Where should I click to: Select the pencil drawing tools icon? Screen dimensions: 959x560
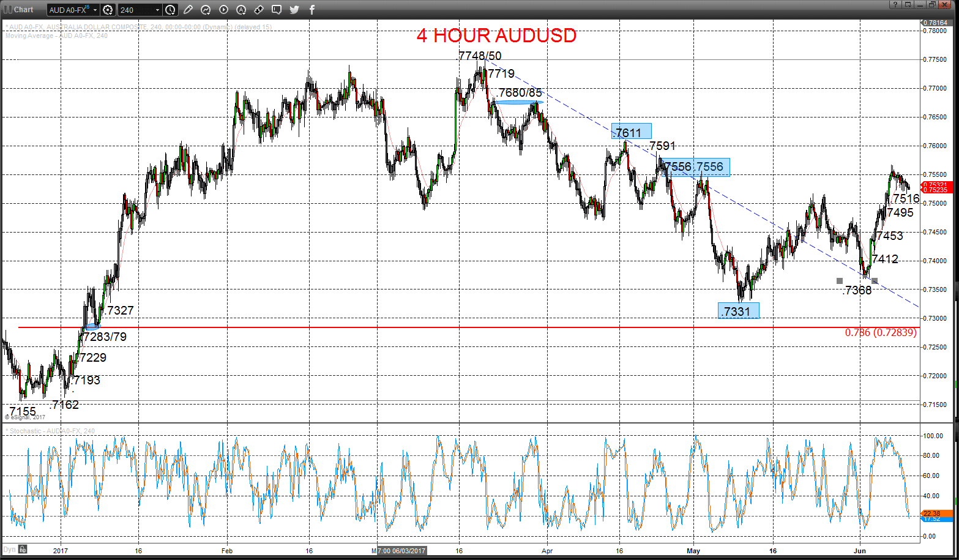pos(188,10)
